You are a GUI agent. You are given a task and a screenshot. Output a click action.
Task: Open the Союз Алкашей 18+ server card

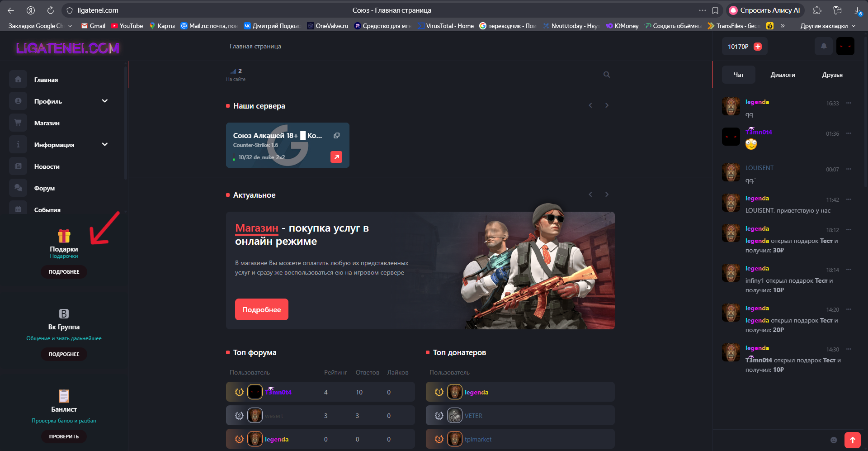[x=288, y=145]
